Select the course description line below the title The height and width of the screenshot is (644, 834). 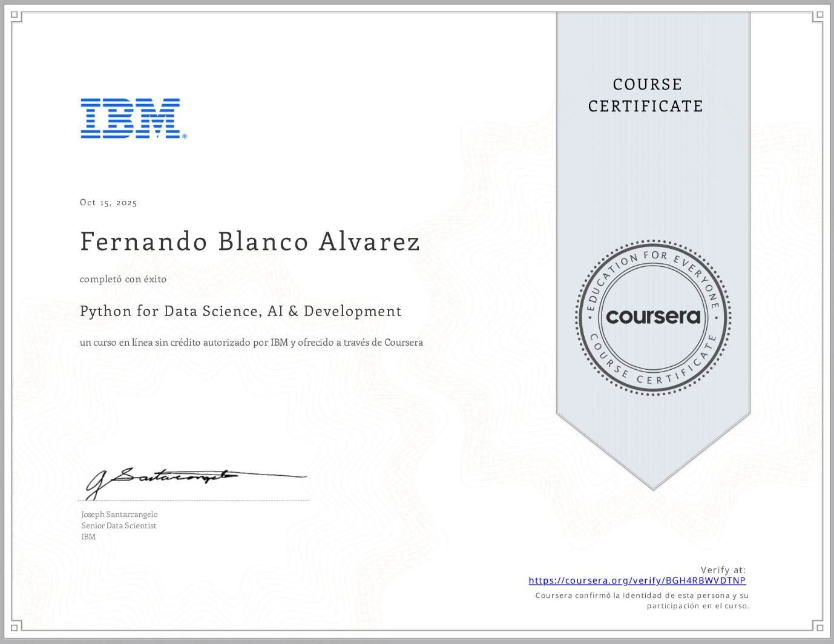251,342
